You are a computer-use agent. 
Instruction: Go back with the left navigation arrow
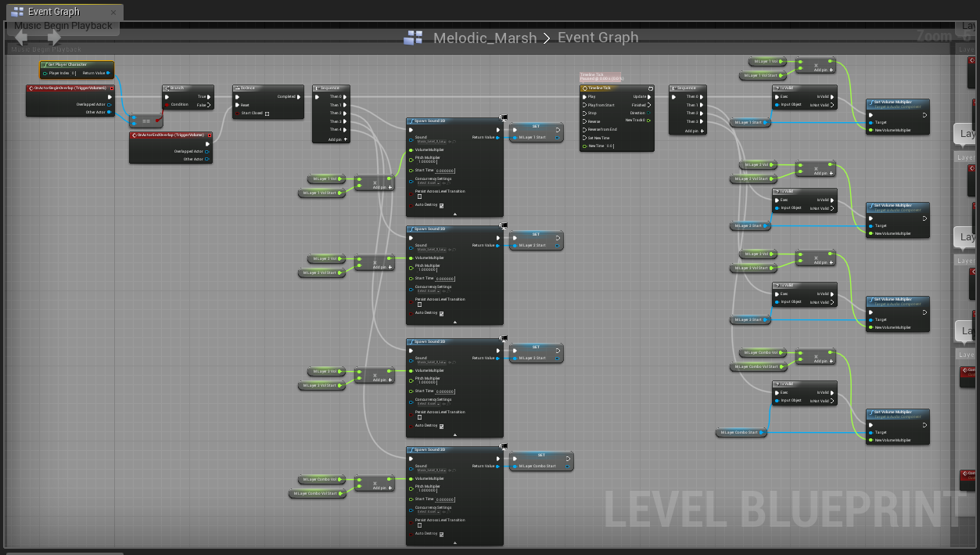point(21,37)
